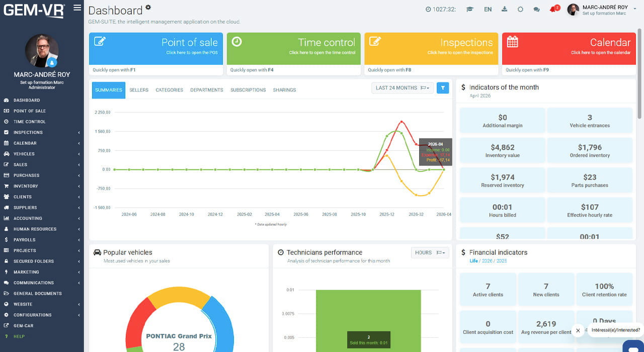Open Help question mark item in sidebar

point(14,336)
